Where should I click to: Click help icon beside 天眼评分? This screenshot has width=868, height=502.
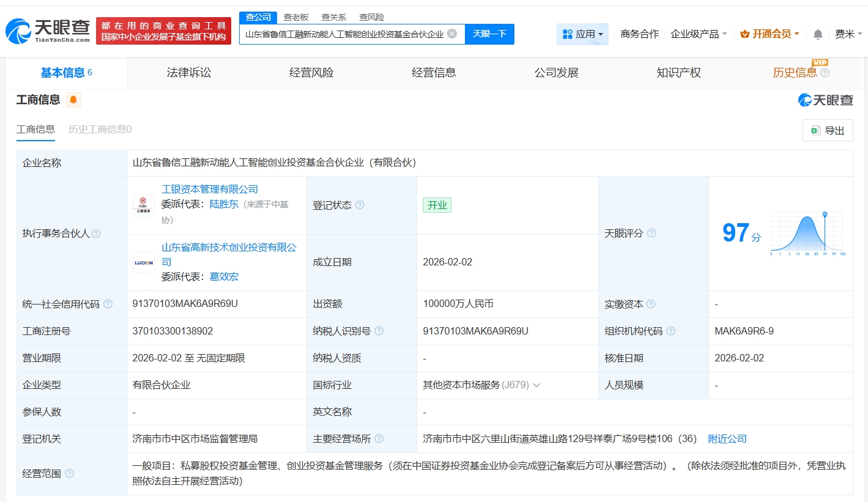651,233
